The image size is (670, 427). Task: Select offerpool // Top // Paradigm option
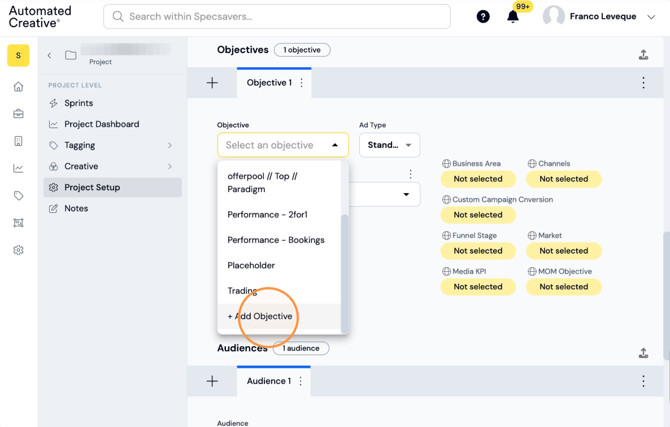(279, 183)
